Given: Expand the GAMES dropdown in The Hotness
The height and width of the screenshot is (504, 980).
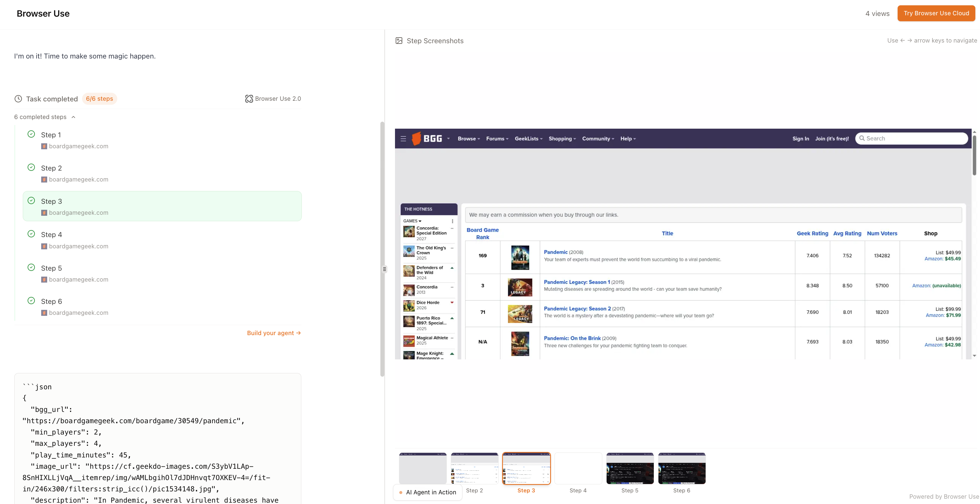Looking at the screenshot, I should point(412,221).
